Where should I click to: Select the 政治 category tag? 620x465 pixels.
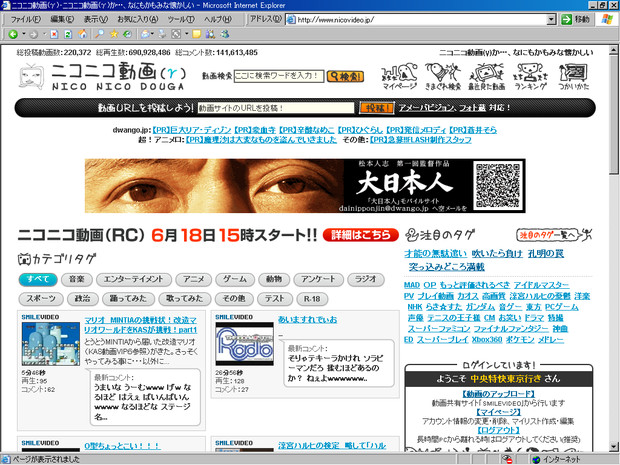(x=83, y=299)
